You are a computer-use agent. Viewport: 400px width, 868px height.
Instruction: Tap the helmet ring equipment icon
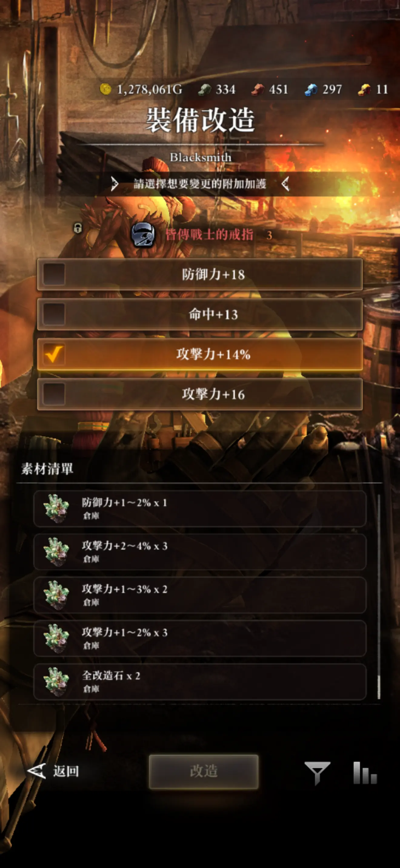pos(143,235)
